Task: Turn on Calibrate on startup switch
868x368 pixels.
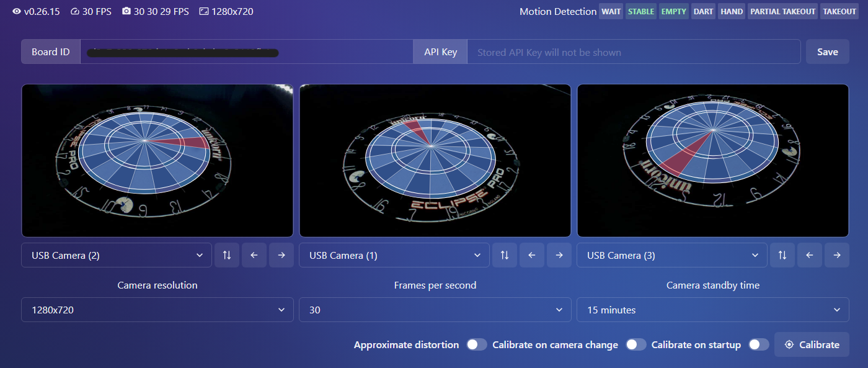Action: [759, 344]
